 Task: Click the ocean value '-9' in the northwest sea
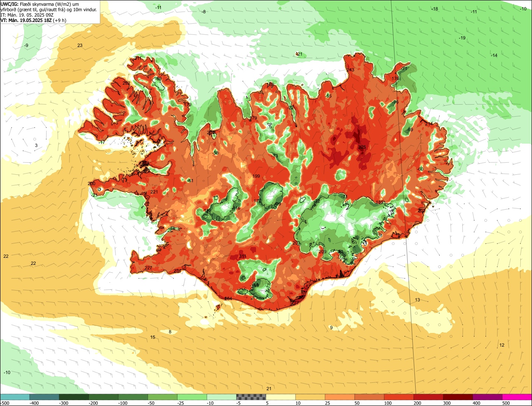pos(26,45)
